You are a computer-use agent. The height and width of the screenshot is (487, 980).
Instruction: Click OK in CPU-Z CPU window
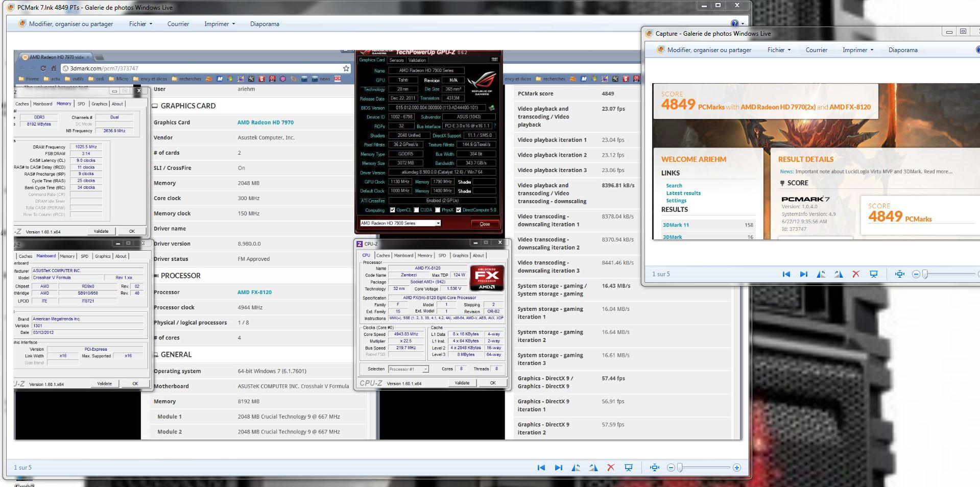click(x=493, y=383)
